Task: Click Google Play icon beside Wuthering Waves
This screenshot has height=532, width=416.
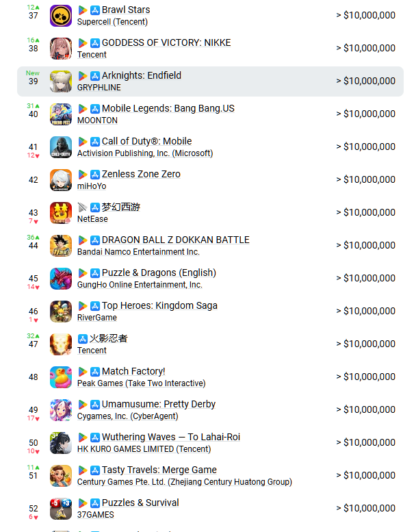Action: 83,438
